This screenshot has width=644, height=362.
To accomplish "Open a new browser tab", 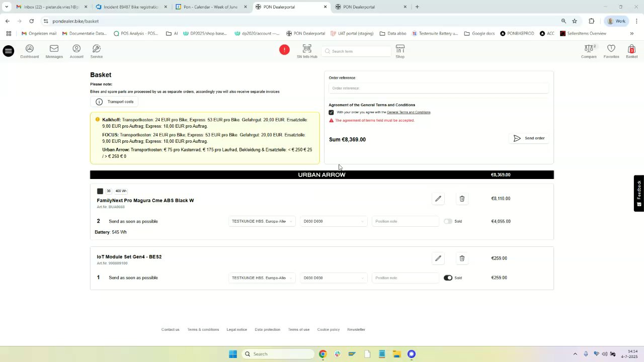I will pos(417,7).
